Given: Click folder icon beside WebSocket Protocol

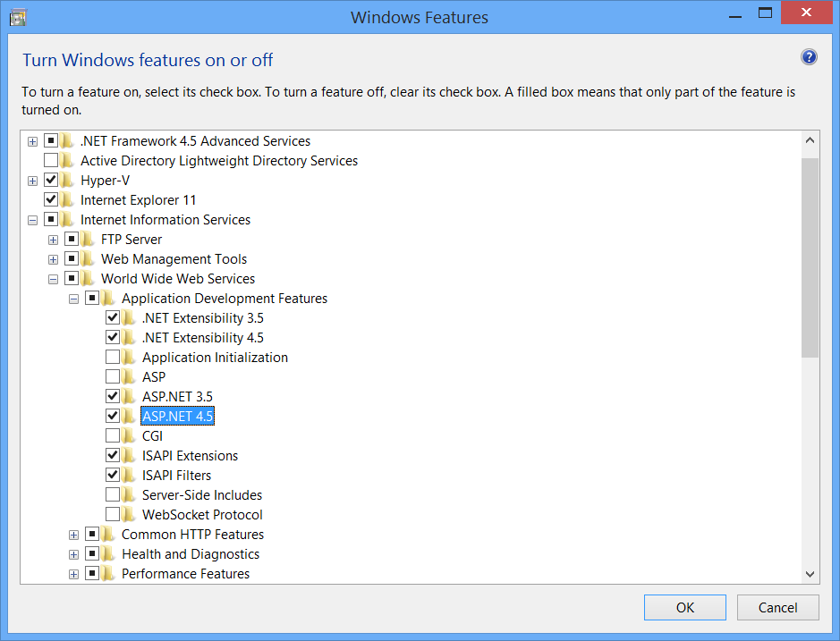Looking at the screenshot, I should tap(129, 515).
